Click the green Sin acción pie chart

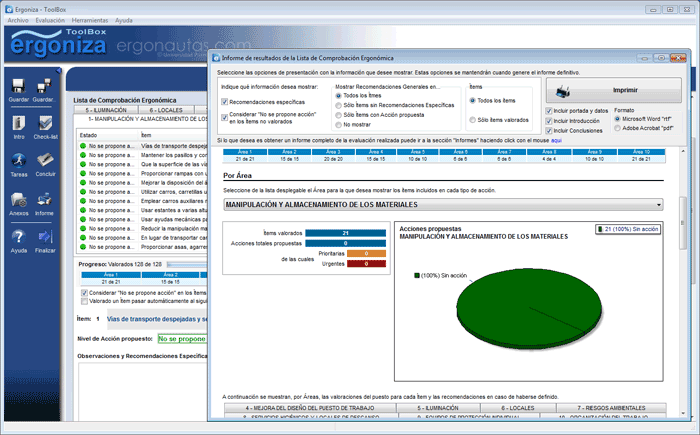pyautogui.click(x=529, y=308)
